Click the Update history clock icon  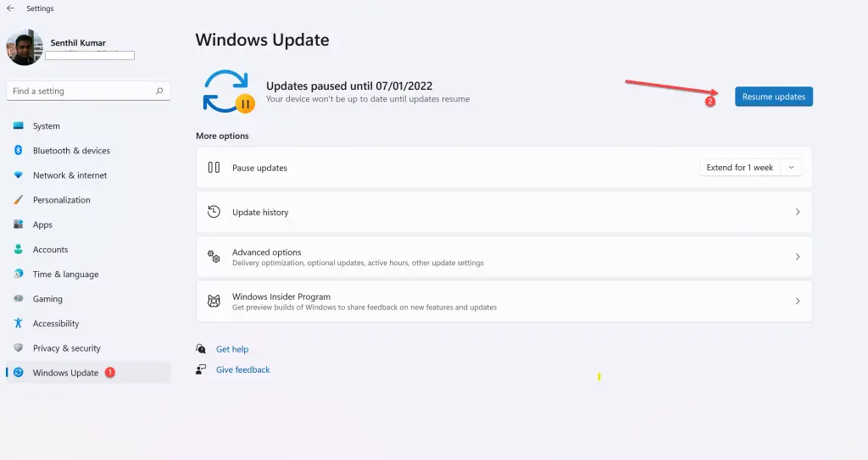click(x=214, y=212)
